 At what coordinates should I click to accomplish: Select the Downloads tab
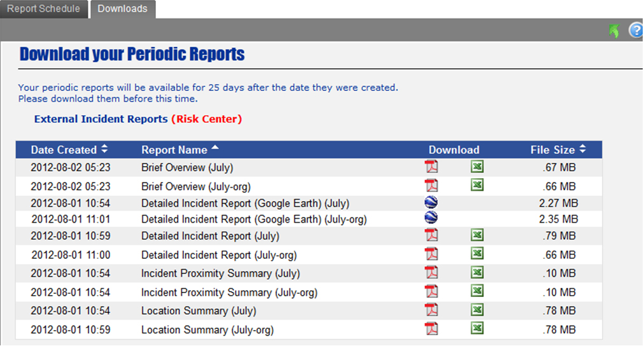tap(122, 9)
